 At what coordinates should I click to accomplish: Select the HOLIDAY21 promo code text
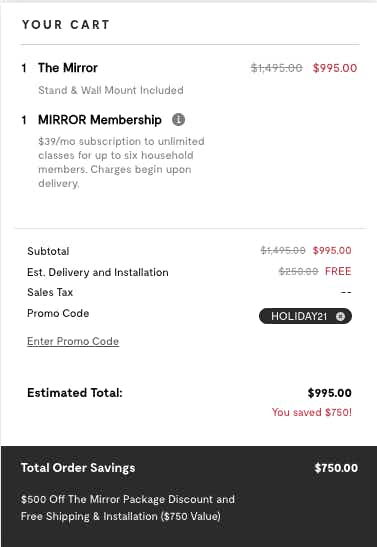pos(299,316)
